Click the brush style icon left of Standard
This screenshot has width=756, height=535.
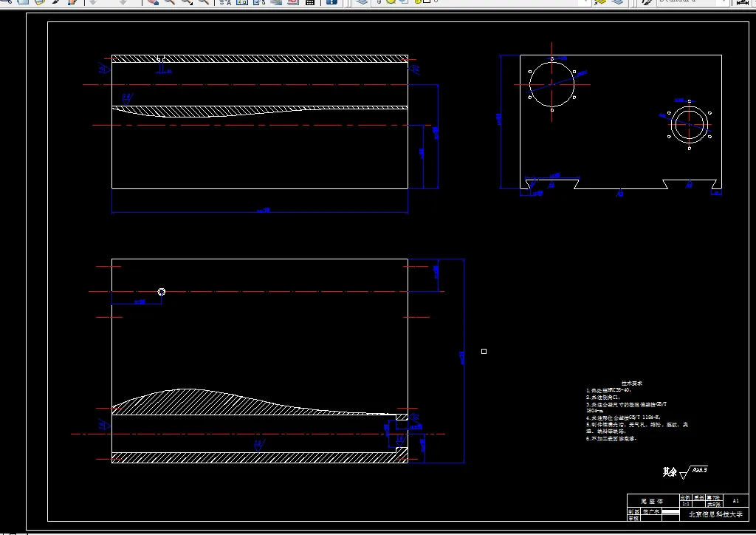pyautogui.click(x=647, y=2)
